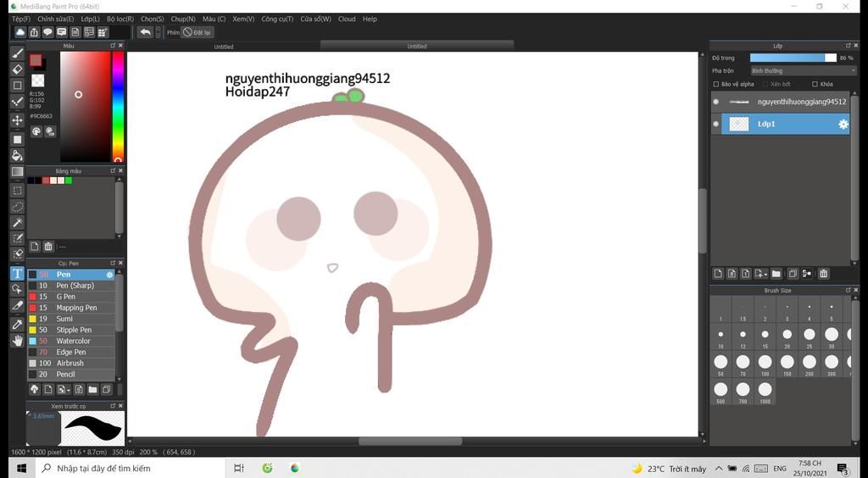Image resolution: width=868 pixels, height=478 pixels.
Task: Select the Select Pen tool
Action: click(x=17, y=238)
